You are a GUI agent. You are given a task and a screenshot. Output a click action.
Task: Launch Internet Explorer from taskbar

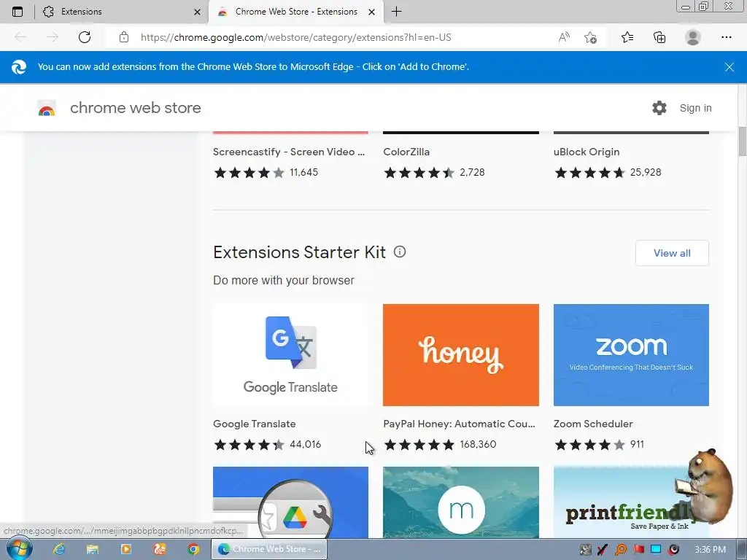pyautogui.click(x=59, y=549)
